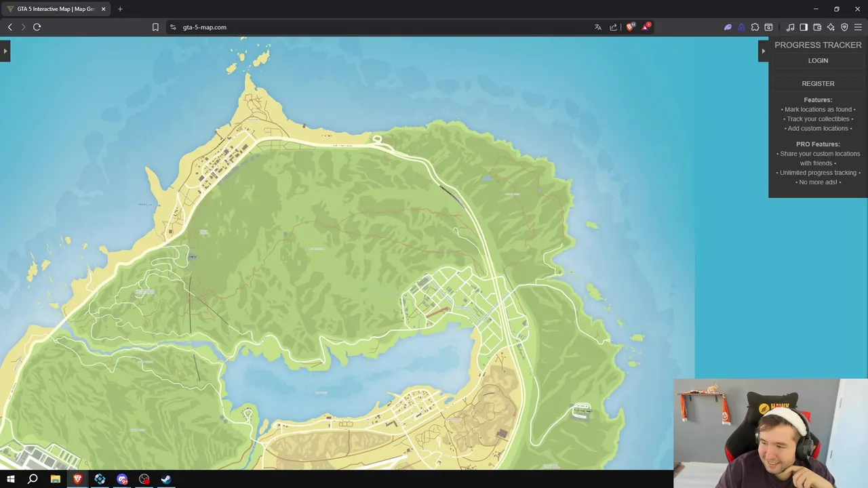Click 'Add custom locations' feature text
The width and height of the screenshot is (868, 488).
[818, 128]
